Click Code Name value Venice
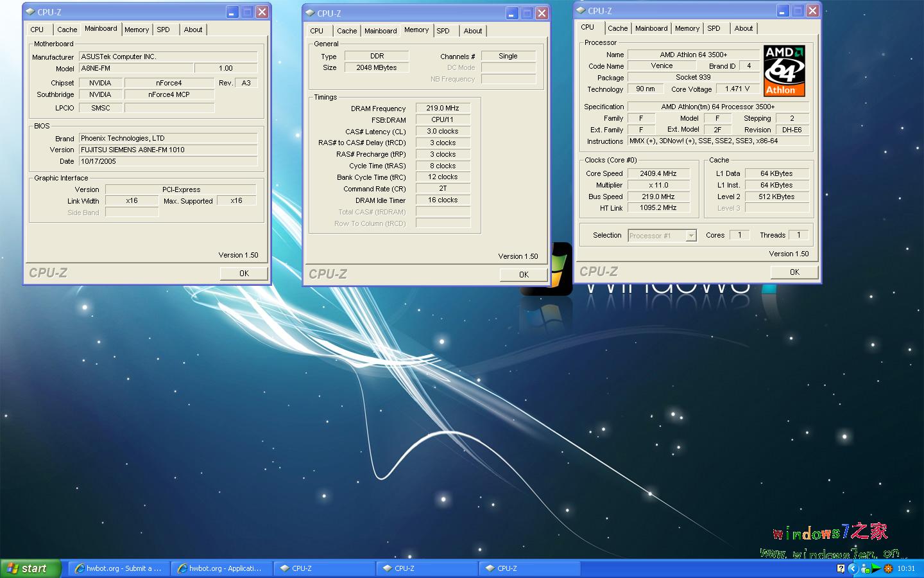Image resolution: width=924 pixels, height=578 pixels. (x=662, y=66)
